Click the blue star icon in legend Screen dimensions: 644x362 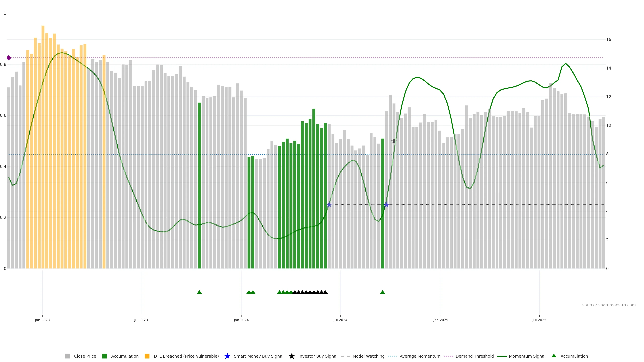[x=227, y=356]
